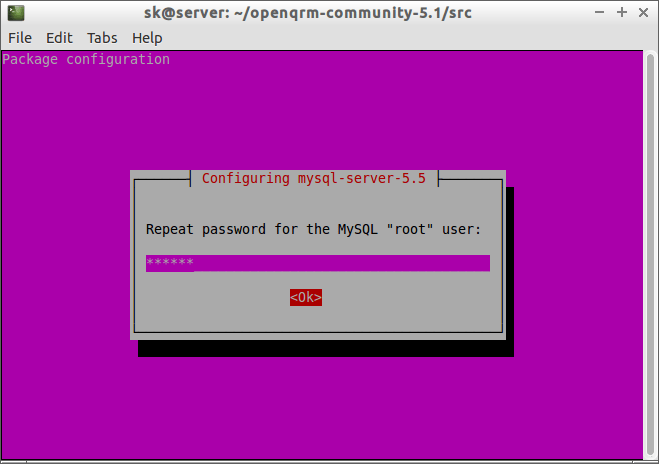
Task: Open the Help menu
Action: tap(147, 38)
